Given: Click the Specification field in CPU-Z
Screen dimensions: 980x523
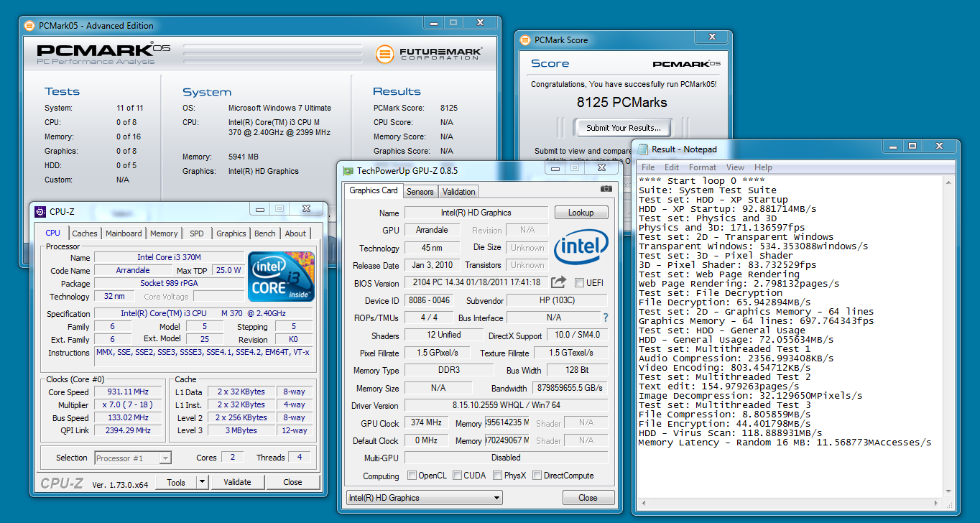Looking at the screenshot, I should point(203,313).
